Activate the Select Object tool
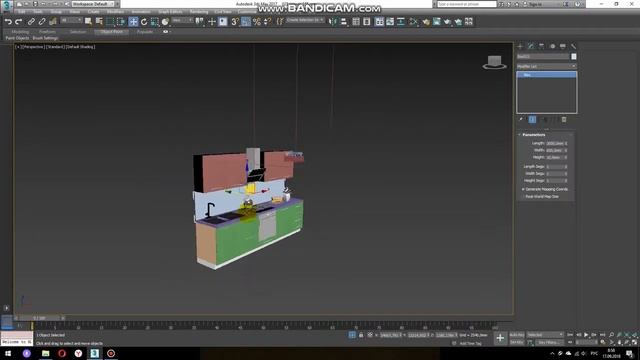640x360 pixels. click(x=88, y=22)
